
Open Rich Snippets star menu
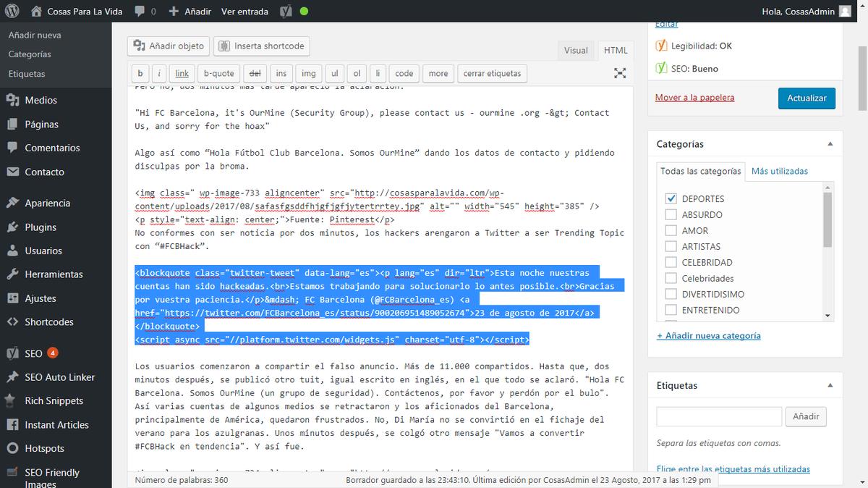(x=54, y=401)
